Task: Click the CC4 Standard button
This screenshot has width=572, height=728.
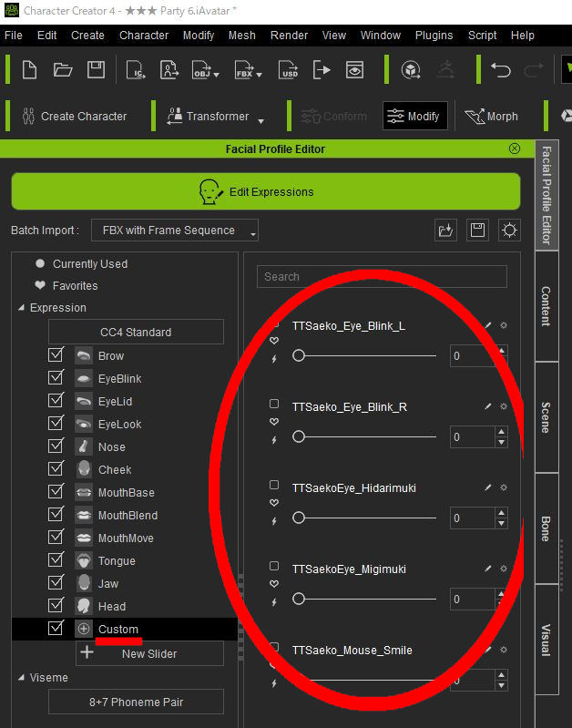Action: [x=136, y=332]
